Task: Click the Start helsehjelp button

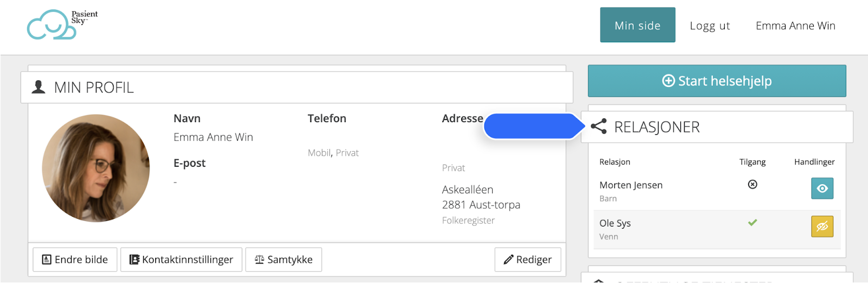Action: pos(717,81)
